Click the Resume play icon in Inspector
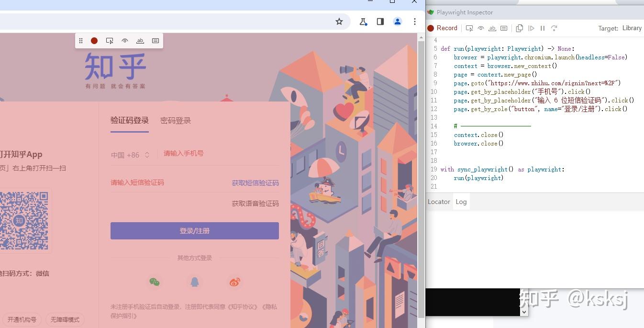The image size is (644, 328). pyautogui.click(x=531, y=28)
